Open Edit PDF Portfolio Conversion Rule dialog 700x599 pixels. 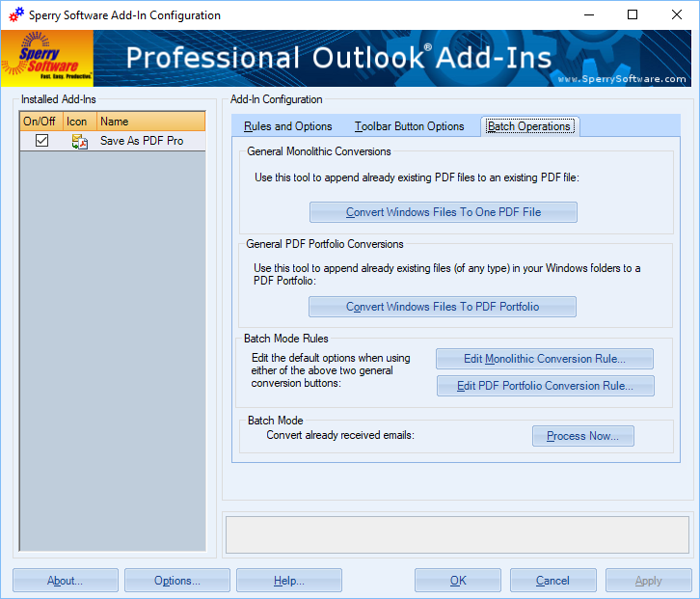pos(545,386)
